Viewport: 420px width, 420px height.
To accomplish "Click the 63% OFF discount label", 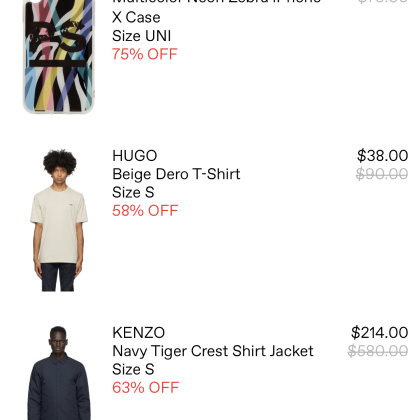I will coord(146,388).
